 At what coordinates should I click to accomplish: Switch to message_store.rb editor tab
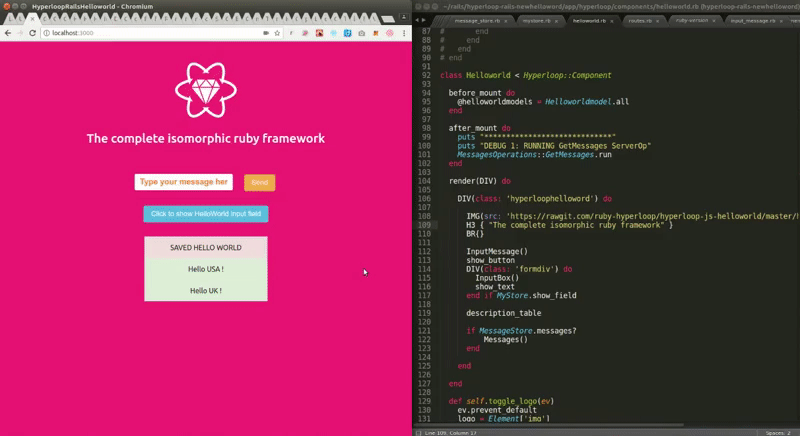pos(477,21)
